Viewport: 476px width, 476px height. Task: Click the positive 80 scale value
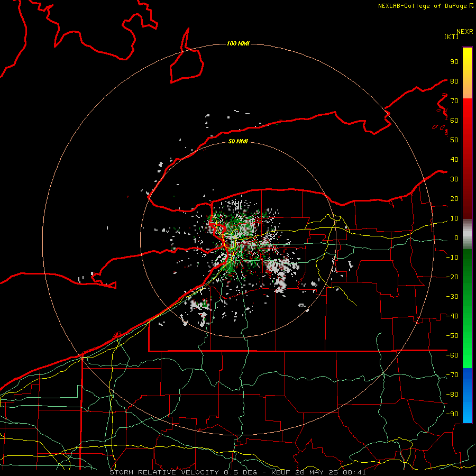click(x=454, y=81)
